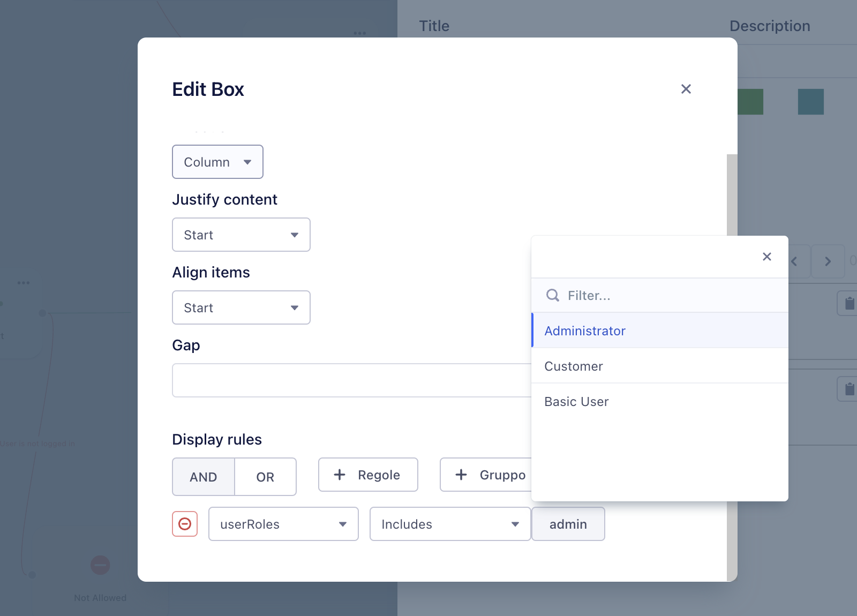Change the Includes operator dropdown
This screenshot has height=616, width=857.
coord(450,524)
